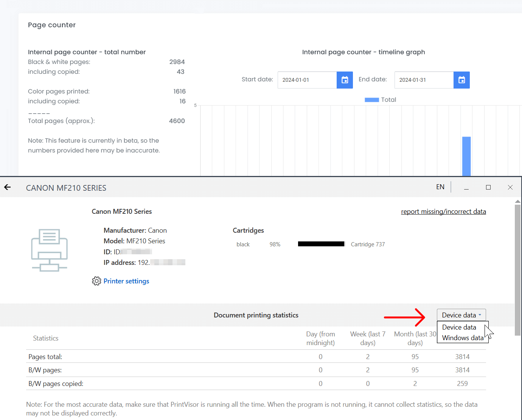Click the Start date input field

tap(307, 80)
